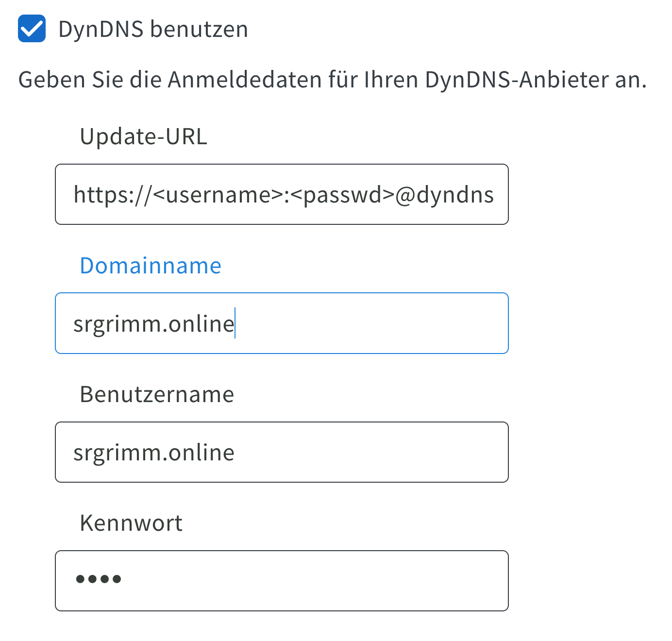The height and width of the screenshot is (641, 672).
Task: Click the blue Domainname label
Action: 151,266
